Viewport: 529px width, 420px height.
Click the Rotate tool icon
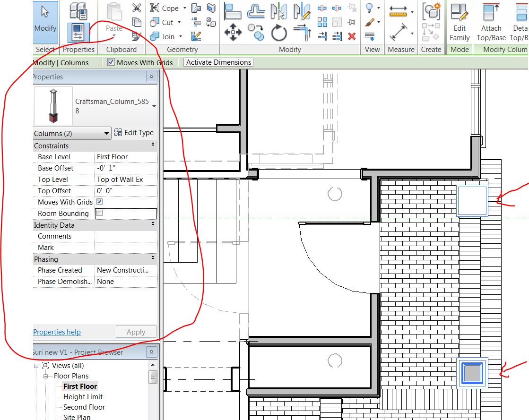(279, 33)
